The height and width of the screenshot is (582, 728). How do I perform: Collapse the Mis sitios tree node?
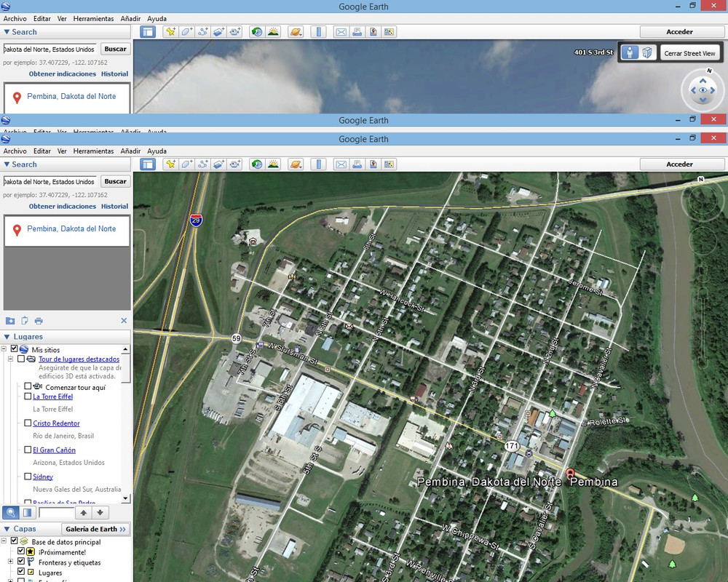pos(4,348)
